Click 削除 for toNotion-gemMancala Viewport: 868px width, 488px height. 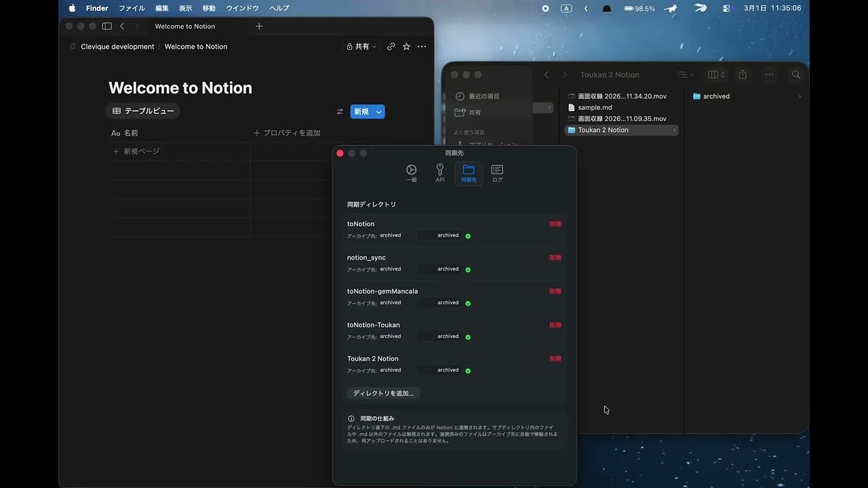coord(555,291)
